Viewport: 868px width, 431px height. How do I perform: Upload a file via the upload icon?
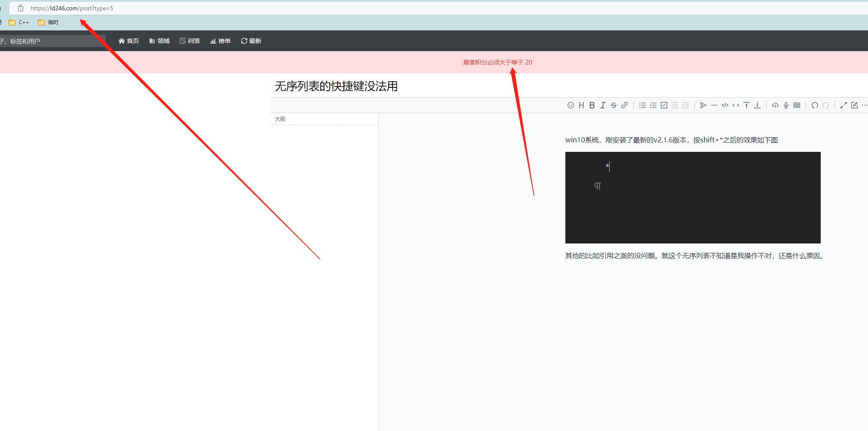point(775,105)
